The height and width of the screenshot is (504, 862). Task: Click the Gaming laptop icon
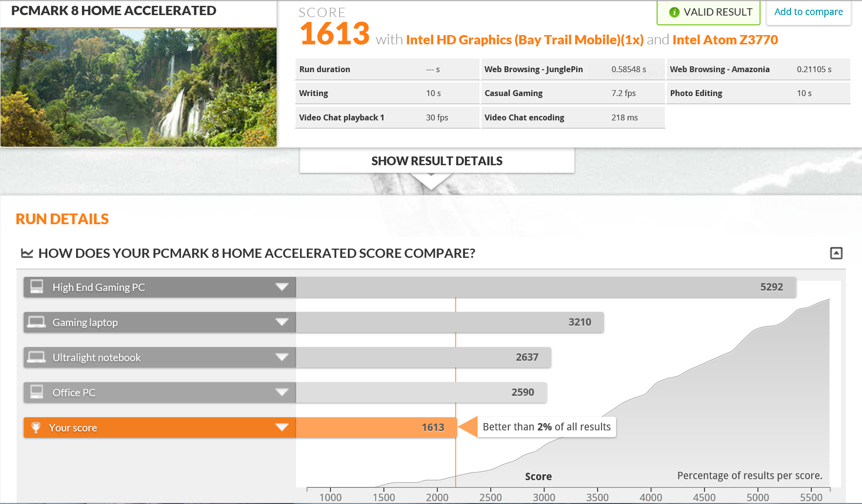click(x=36, y=322)
